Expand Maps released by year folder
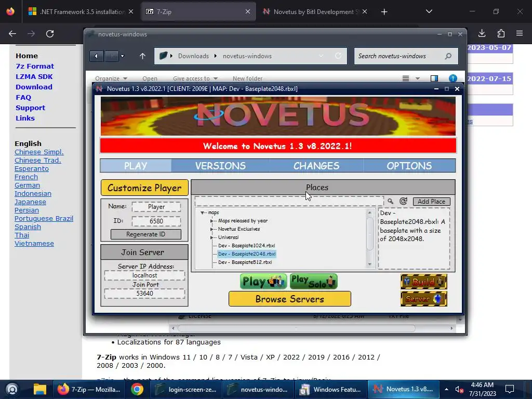 pos(212,221)
